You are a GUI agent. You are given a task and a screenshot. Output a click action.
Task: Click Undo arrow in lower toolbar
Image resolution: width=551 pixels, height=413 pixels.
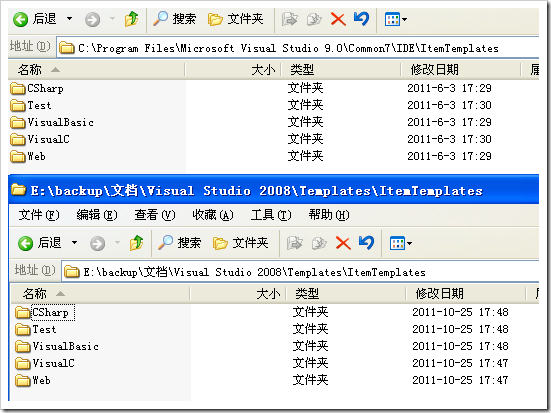click(367, 243)
